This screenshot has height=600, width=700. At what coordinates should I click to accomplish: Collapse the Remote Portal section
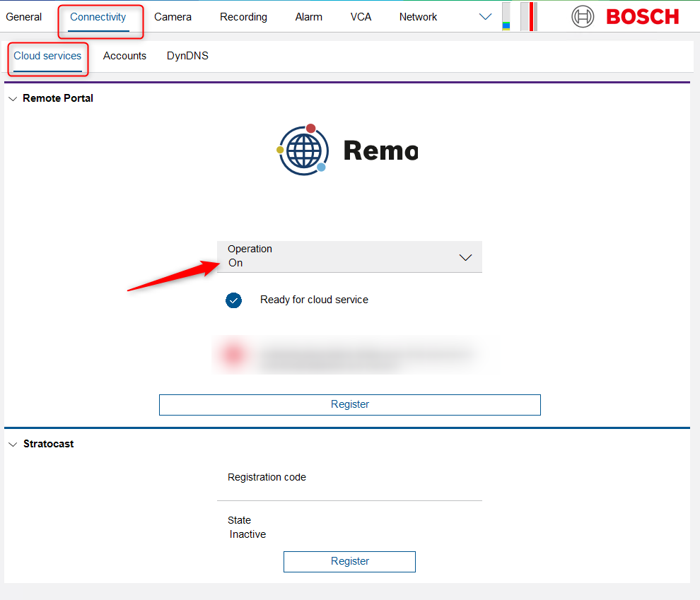pyautogui.click(x=13, y=99)
